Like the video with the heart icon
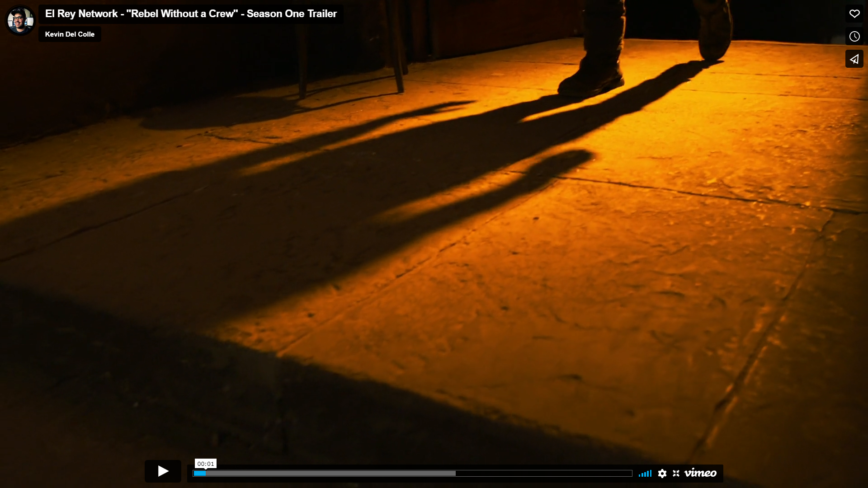Viewport: 868px width, 488px height. point(854,14)
